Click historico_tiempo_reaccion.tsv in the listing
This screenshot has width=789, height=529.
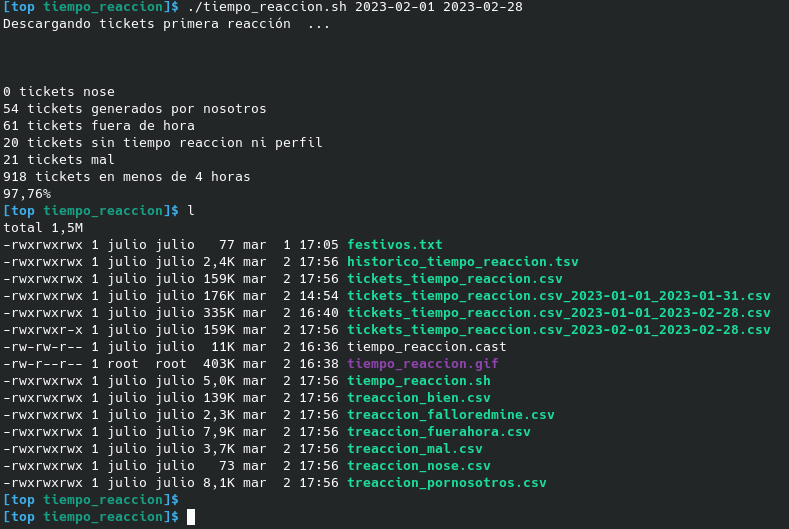(x=462, y=262)
